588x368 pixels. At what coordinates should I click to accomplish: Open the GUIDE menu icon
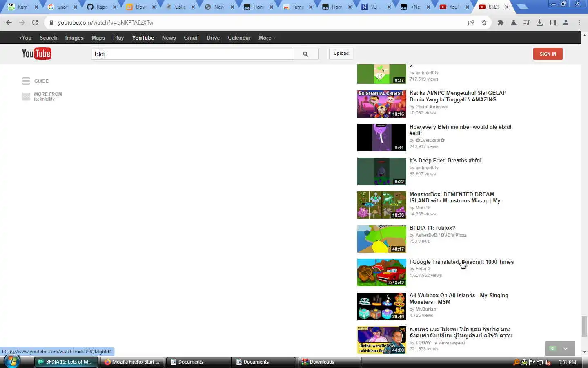click(26, 81)
